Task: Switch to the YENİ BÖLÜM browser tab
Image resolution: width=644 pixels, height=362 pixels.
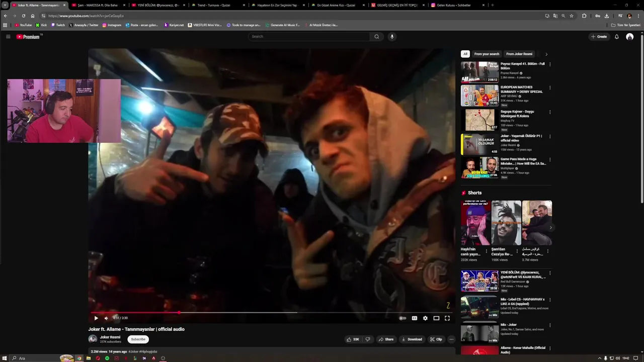Action: point(158,5)
